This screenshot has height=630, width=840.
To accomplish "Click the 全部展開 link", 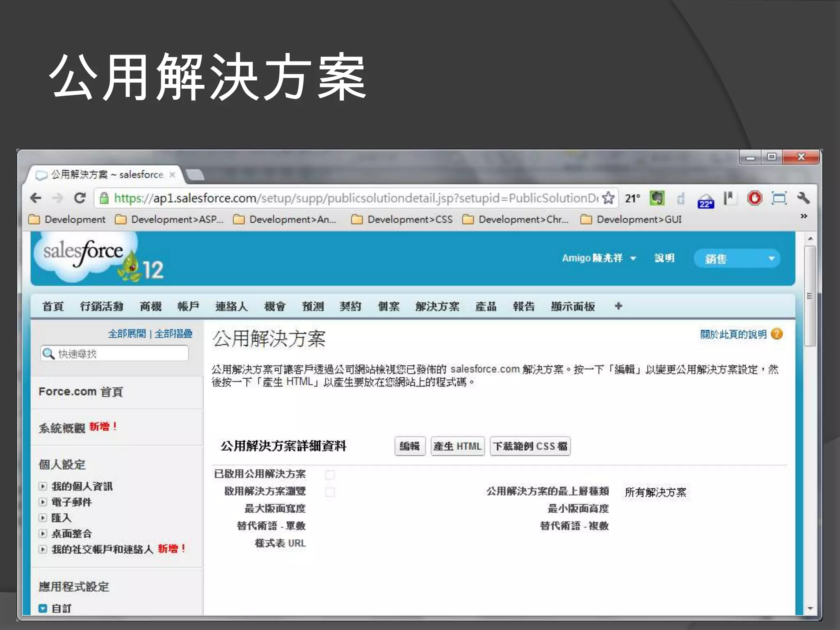I will (x=127, y=333).
